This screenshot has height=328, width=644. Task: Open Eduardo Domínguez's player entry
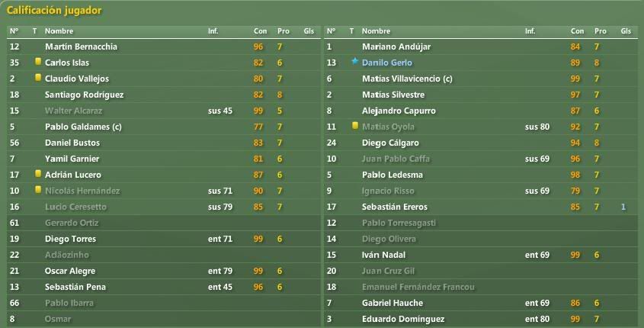click(x=403, y=319)
